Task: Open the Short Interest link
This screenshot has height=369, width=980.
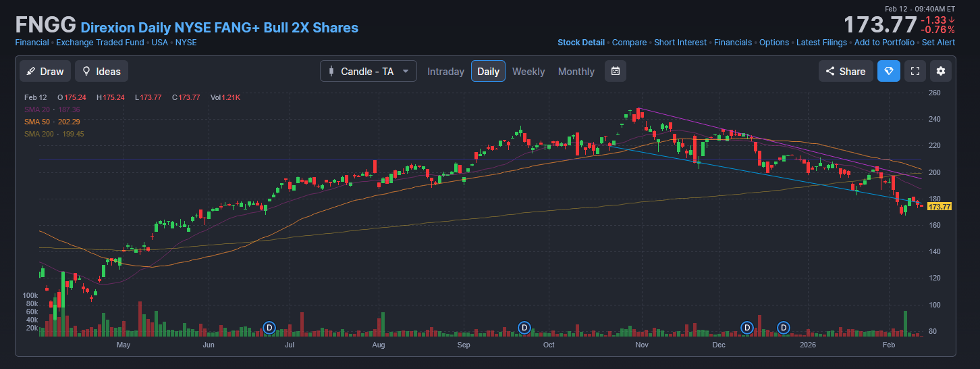Action: 680,42
